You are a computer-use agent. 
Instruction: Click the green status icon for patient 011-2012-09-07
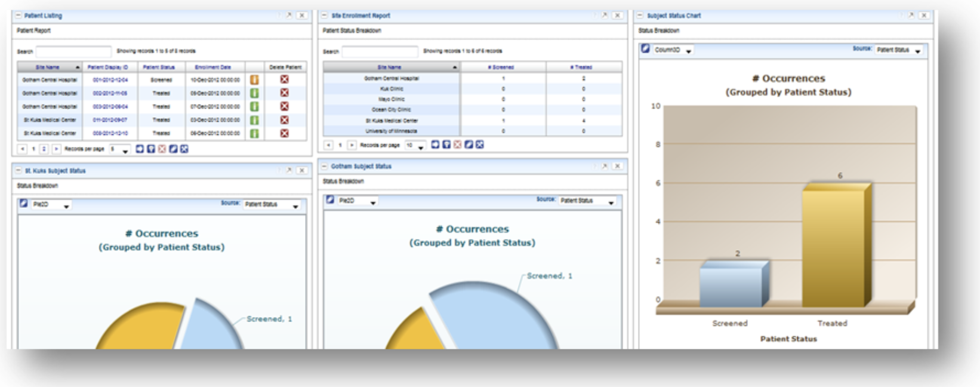click(254, 120)
